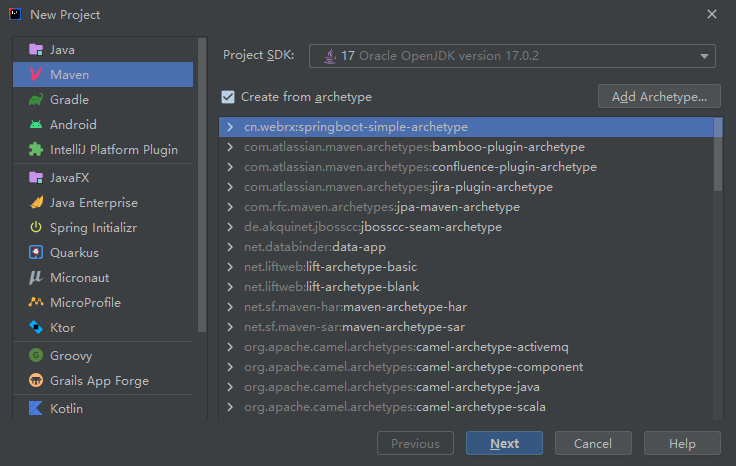
Task: Expand jira-plugin-archetype node
Action: (x=230, y=187)
